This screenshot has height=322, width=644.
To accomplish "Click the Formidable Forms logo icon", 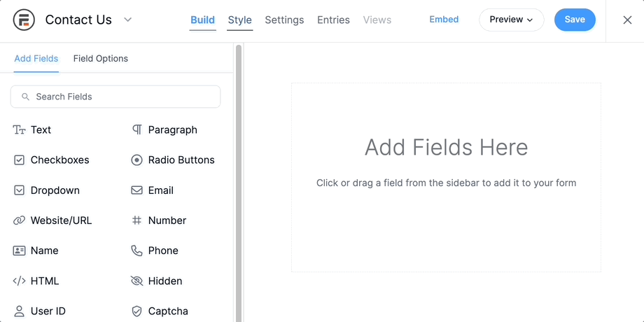I will [x=24, y=20].
